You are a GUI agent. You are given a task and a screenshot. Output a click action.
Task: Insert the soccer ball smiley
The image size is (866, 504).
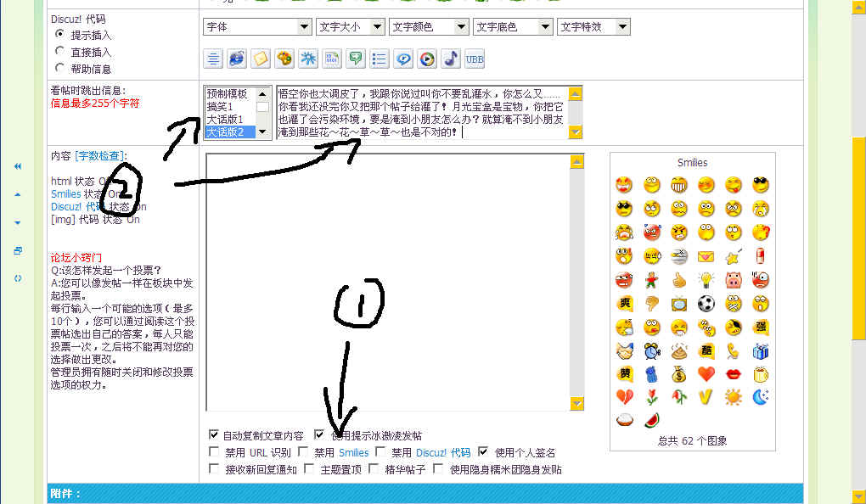[706, 303]
